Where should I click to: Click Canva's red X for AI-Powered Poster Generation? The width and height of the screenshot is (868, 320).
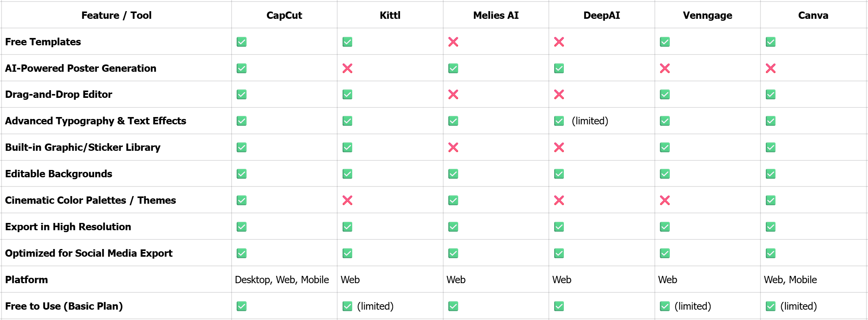(x=770, y=68)
